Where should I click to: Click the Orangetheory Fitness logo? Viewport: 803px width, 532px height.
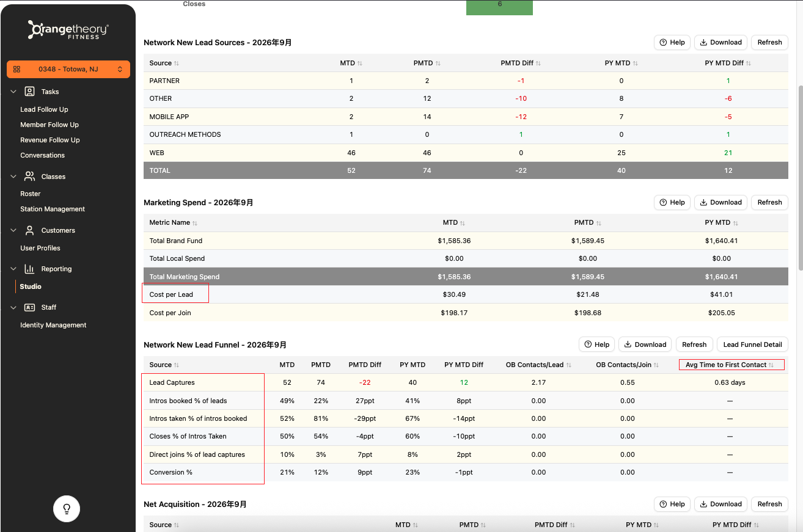point(68,30)
